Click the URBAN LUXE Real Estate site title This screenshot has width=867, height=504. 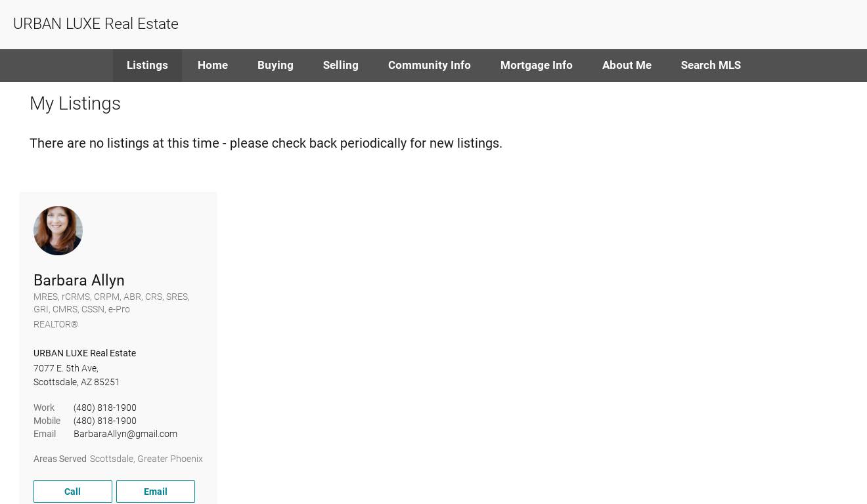click(x=96, y=24)
